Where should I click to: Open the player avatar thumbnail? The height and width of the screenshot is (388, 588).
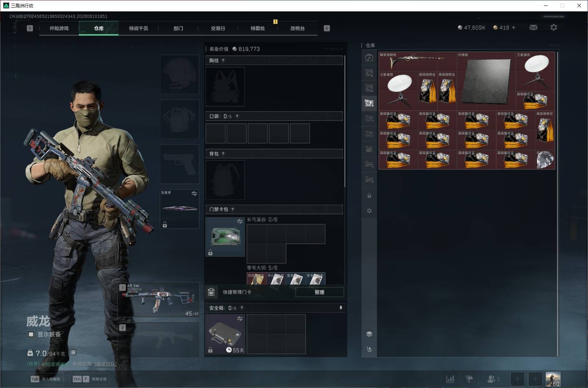(553, 379)
